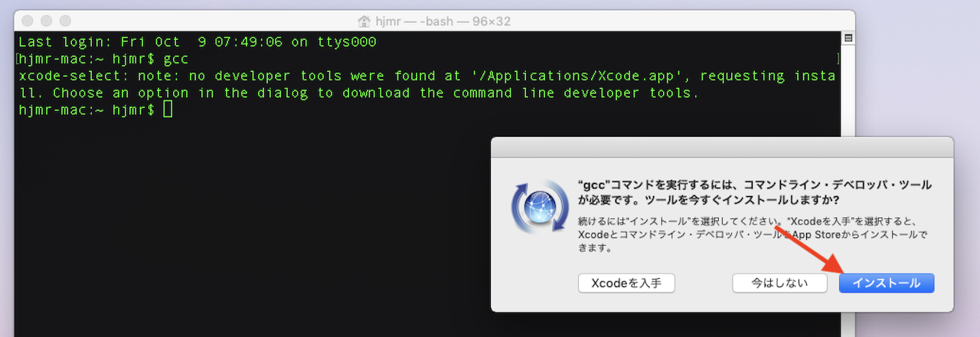Click the Last login line in Terminal
Viewport: 980px width, 337px height.
point(198,41)
